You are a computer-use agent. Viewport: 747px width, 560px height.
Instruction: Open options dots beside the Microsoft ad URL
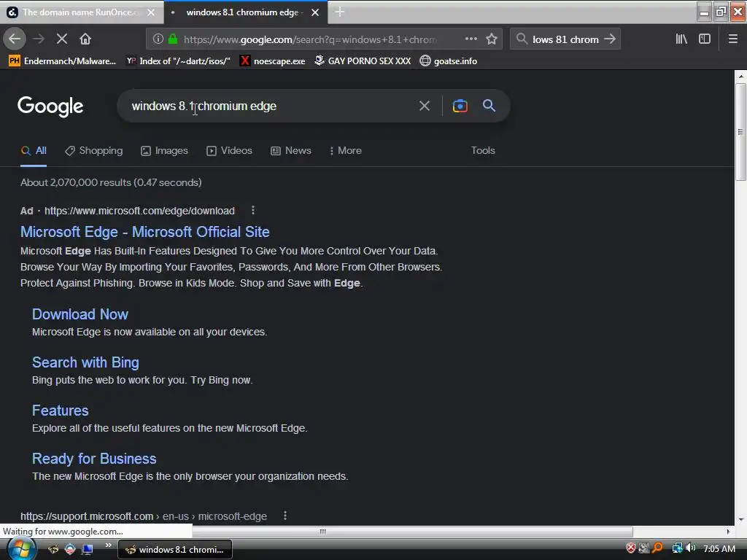tap(253, 210)
